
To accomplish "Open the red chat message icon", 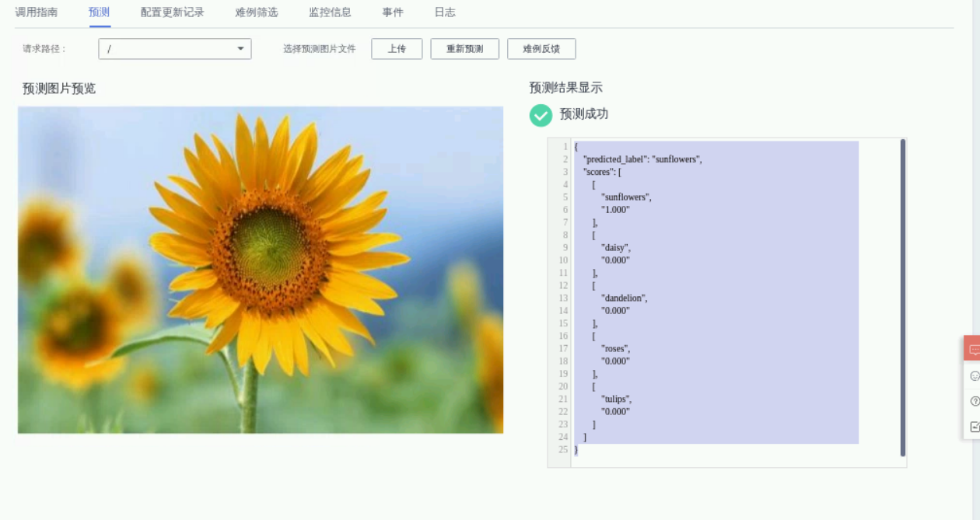I will click(973, 349).
